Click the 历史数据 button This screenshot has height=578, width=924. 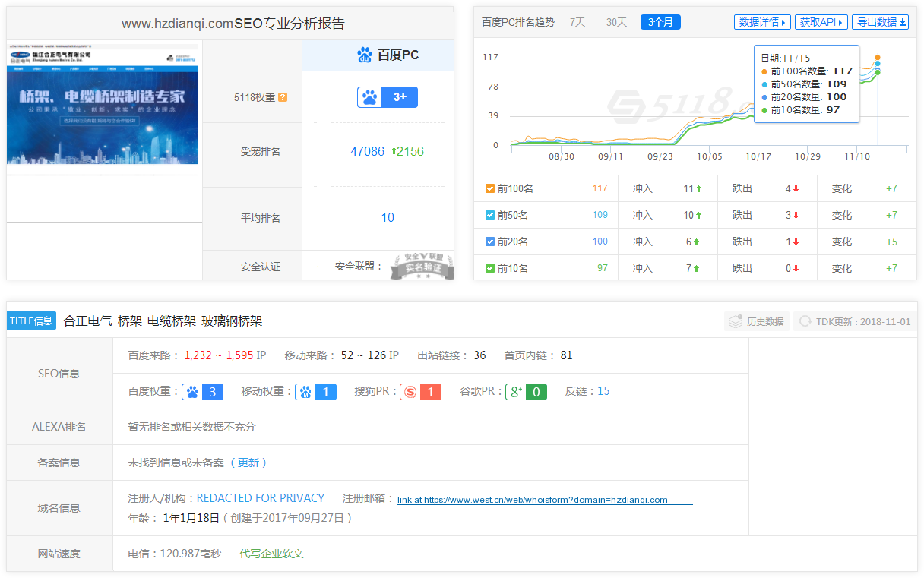756,321
